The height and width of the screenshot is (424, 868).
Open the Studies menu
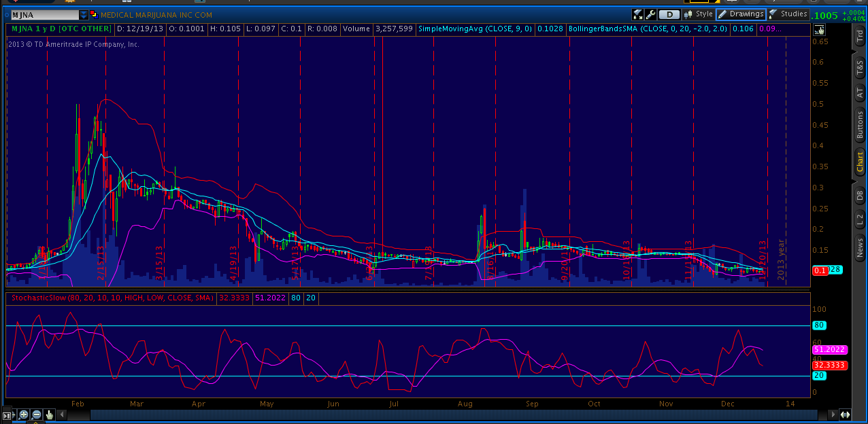[788, 14]
